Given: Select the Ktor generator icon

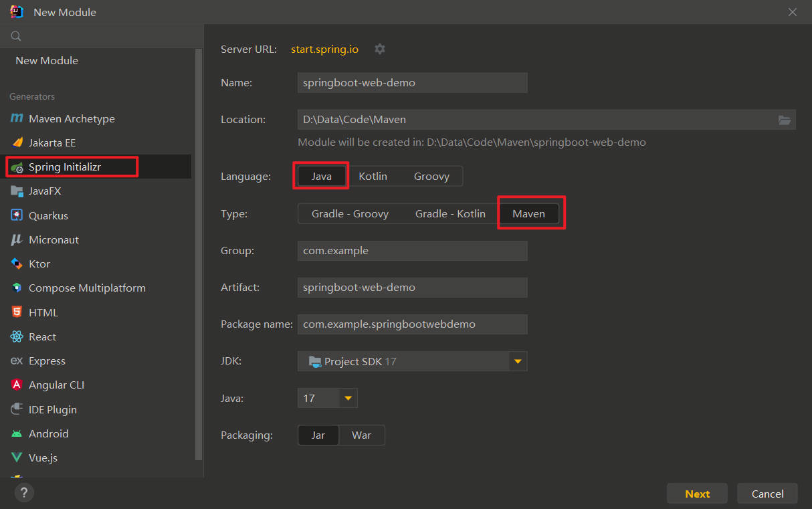Looking at the screenshot, I should pyautogui.click(x=17, y=264).
